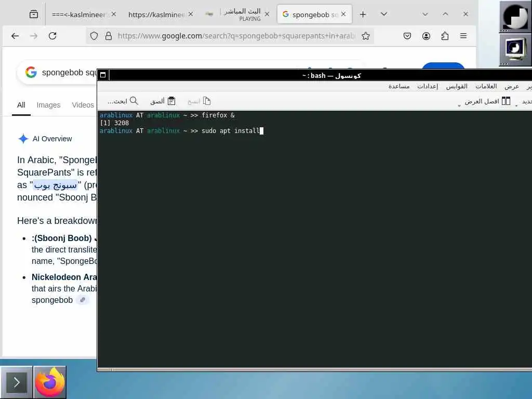Click the top desktop dock app icon
532x399 pixels.
tap(515, 17)
